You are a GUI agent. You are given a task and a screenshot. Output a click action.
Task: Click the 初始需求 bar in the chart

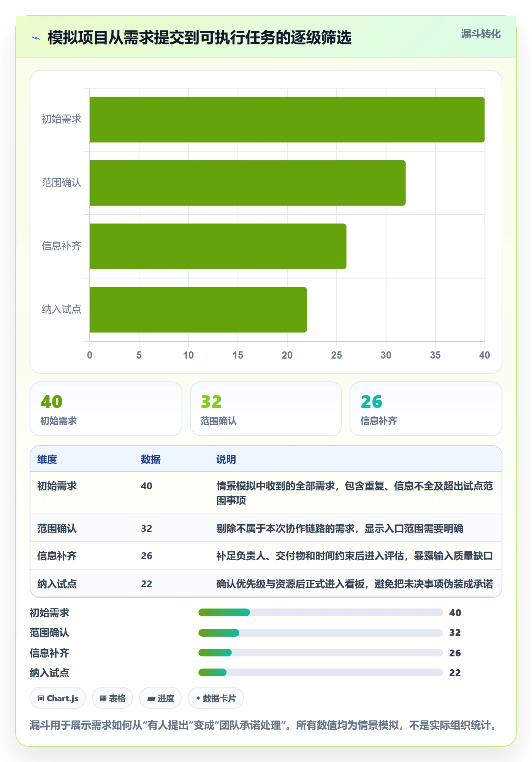click(287, 120)
